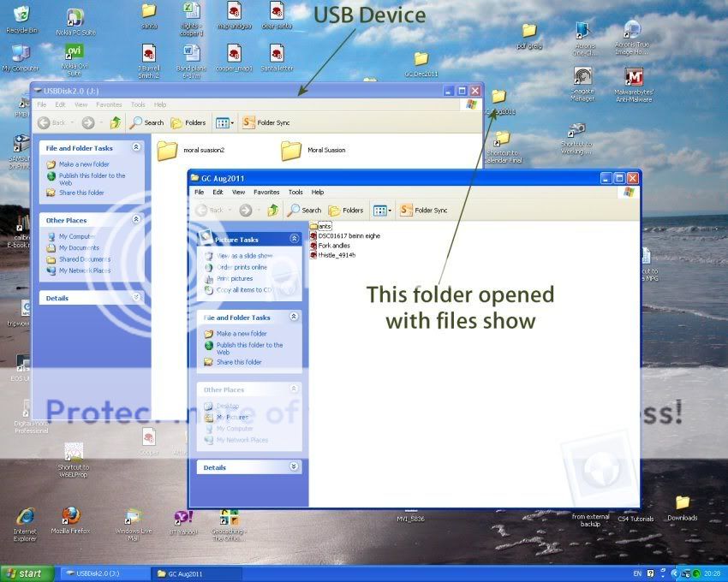Open the Tools menu in USBDisk2.0 window
Viewport: 728px width, 582px height.
138,104
